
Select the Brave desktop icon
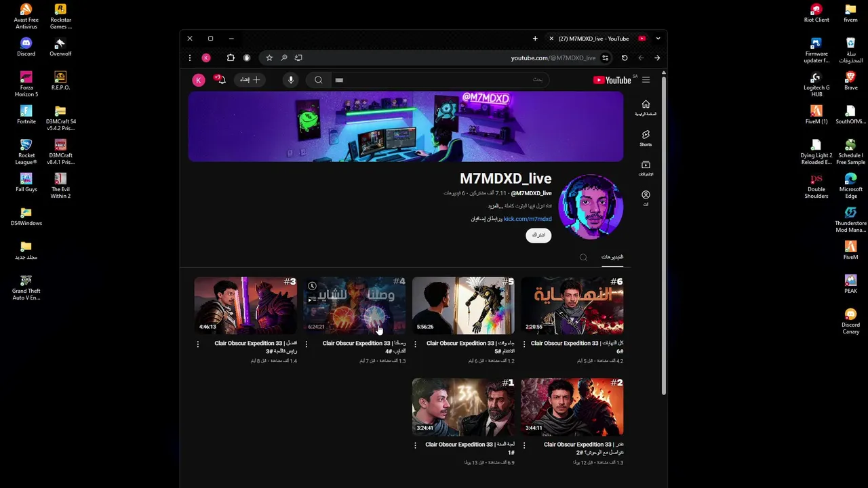pyautogui.click(x=850, y=81)
